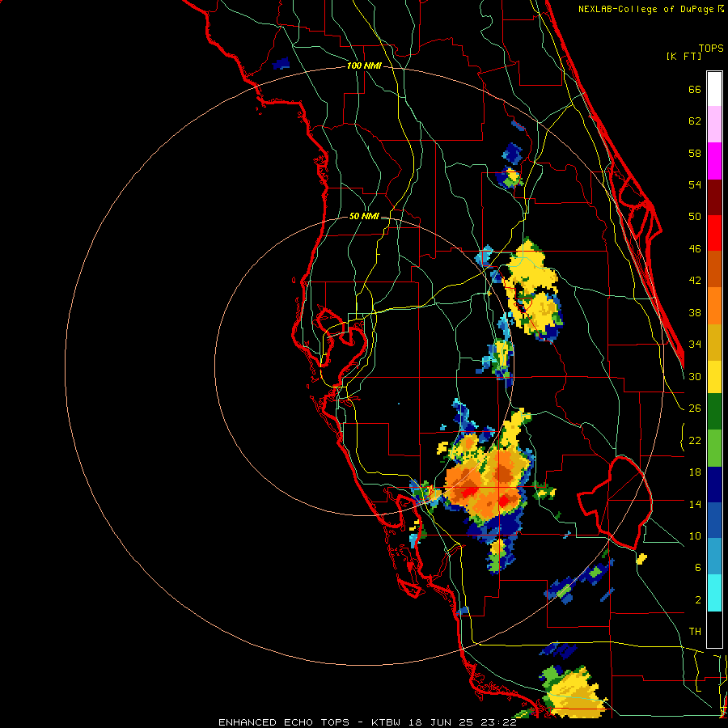728x728 pixels.
Task: Click the legend value '26'
Action: 695,408
